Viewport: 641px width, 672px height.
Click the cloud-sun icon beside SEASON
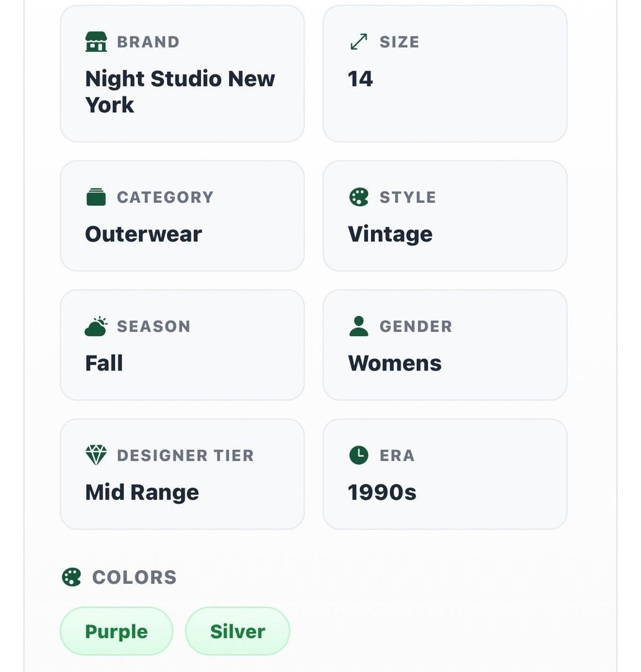[96, 326]
